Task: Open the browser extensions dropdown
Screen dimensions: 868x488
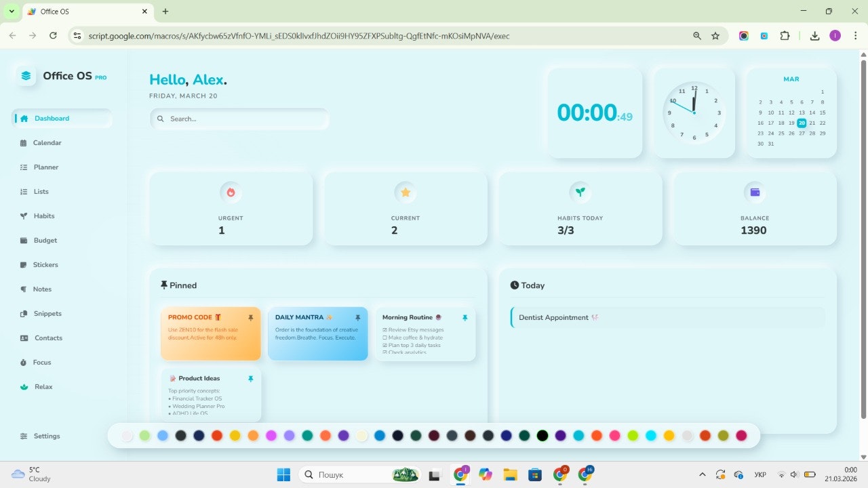Action: (x=785, y=35)
